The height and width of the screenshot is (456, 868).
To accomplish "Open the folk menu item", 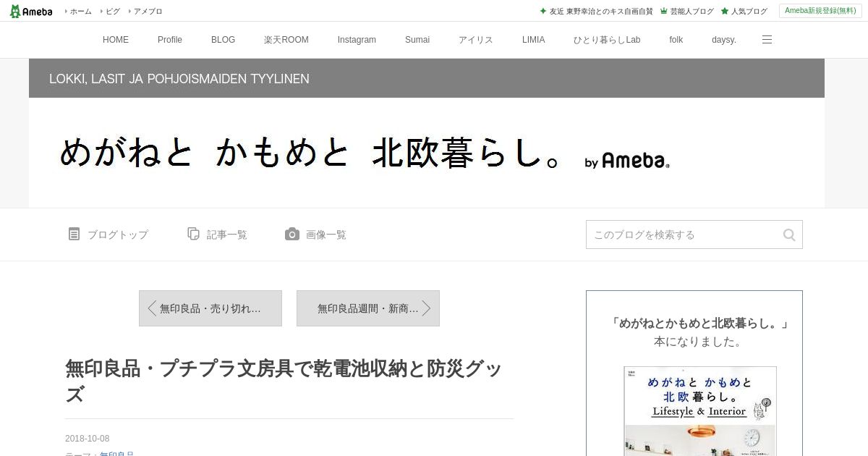I will [676, 40].
